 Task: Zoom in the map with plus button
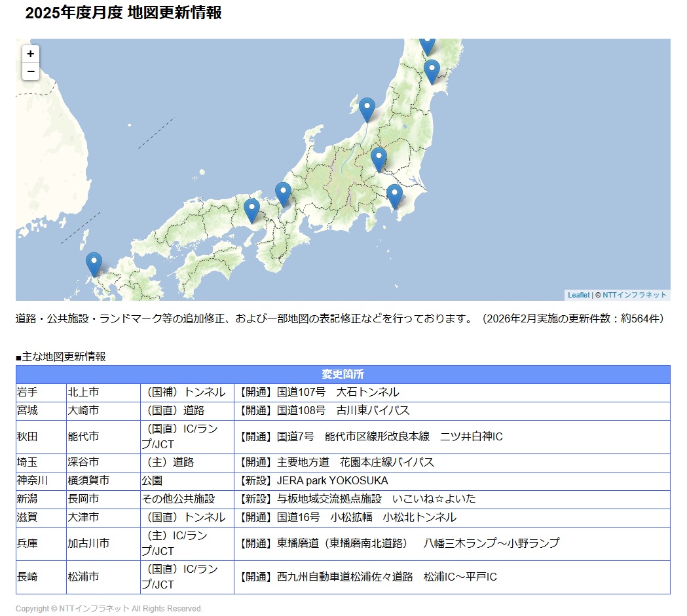[31, 54]
